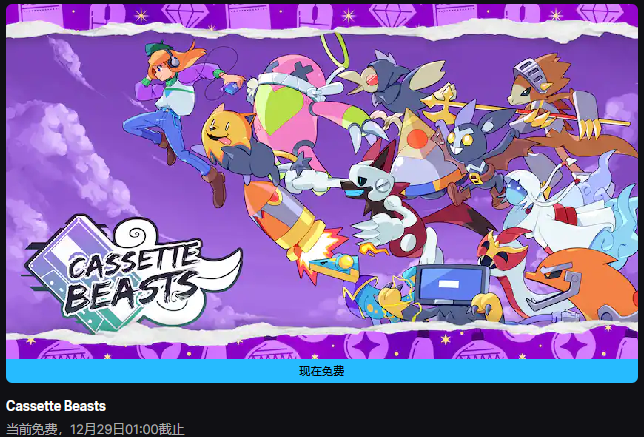Click the blue 现在免费 banner

[321, 371]
